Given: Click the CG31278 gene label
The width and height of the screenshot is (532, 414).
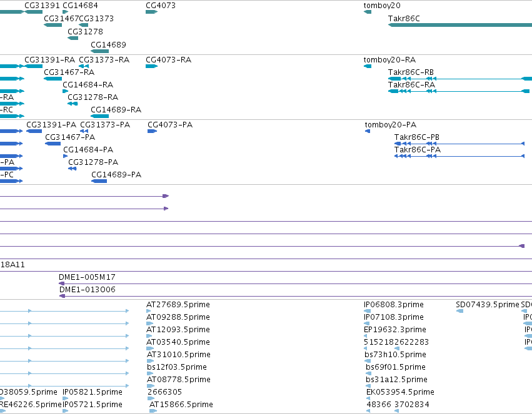Looking at the screenshot, I should coord(85,31).
